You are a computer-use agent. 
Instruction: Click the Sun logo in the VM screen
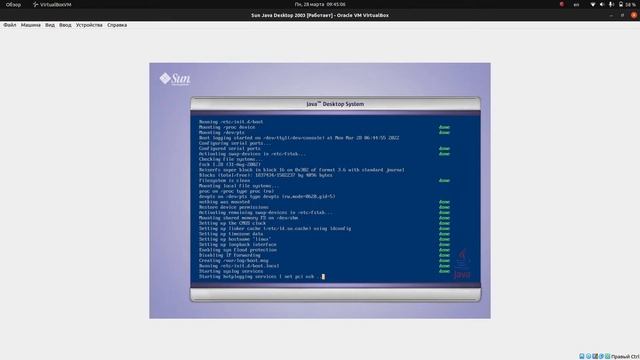point(175,79)
